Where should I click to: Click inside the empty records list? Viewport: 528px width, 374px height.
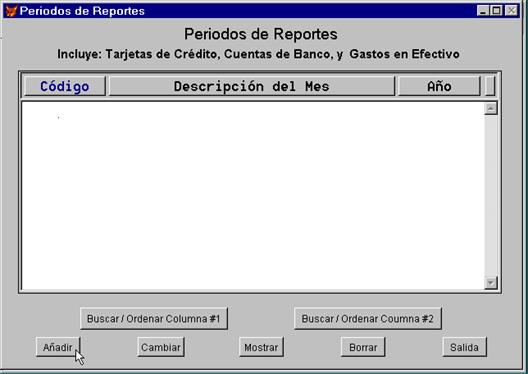pyautogui.click(x=253, y=195)
